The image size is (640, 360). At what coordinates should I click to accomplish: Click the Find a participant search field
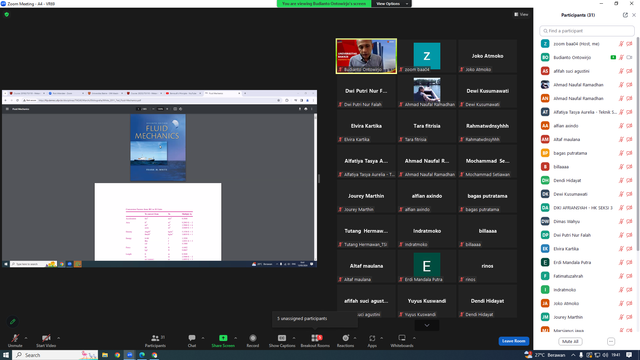[587, 31]
